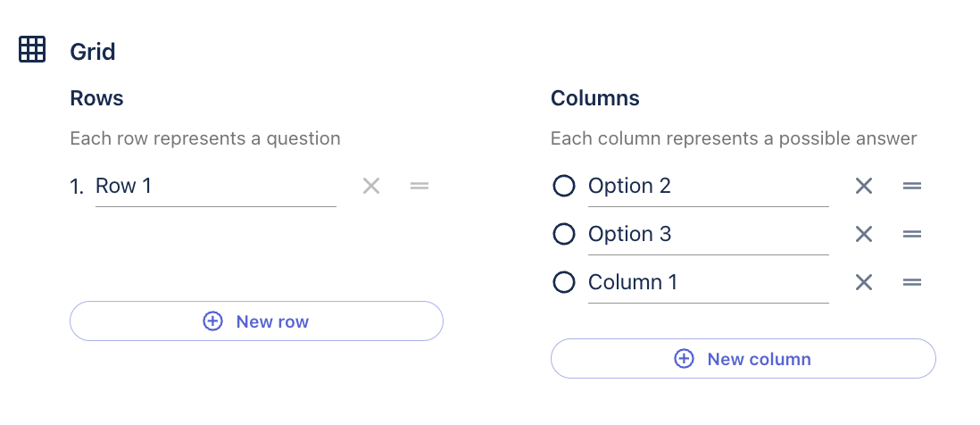Edit the Option 3 column name field

(707, 234)
